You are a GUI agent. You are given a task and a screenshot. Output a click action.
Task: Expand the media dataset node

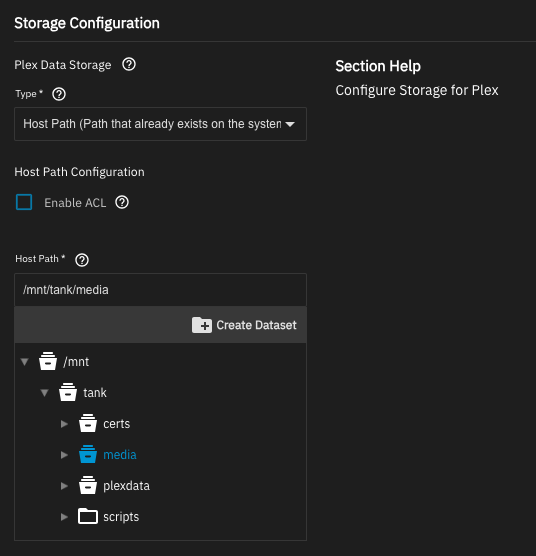[64, 455]
